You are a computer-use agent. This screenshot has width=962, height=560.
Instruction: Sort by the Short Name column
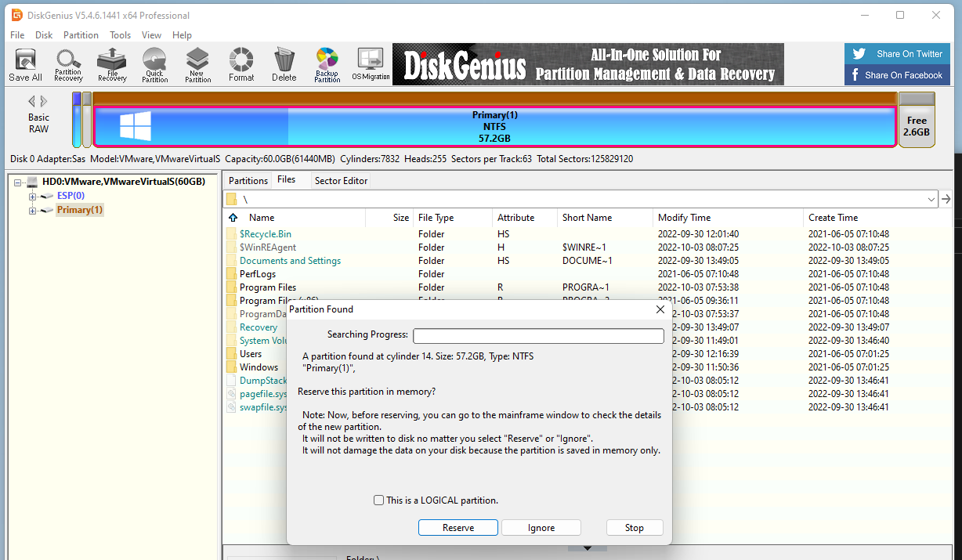point(587,218)
